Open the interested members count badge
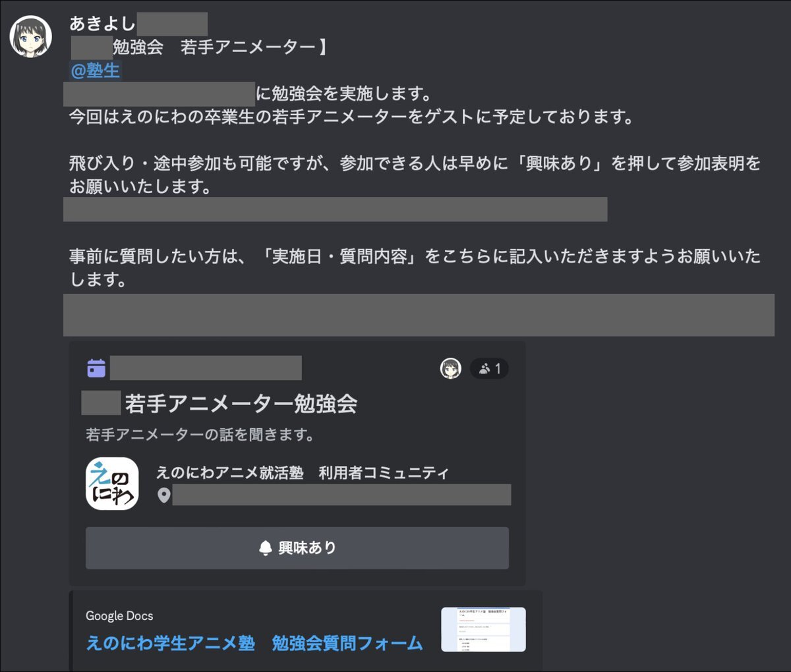Viewport: 791px width, 672px height. coord(489,368)
